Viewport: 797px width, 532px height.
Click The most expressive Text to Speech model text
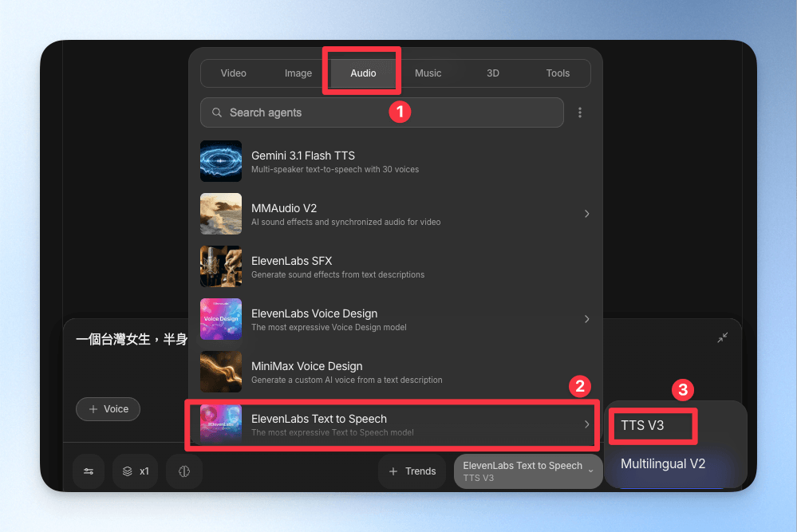point(333,432)
